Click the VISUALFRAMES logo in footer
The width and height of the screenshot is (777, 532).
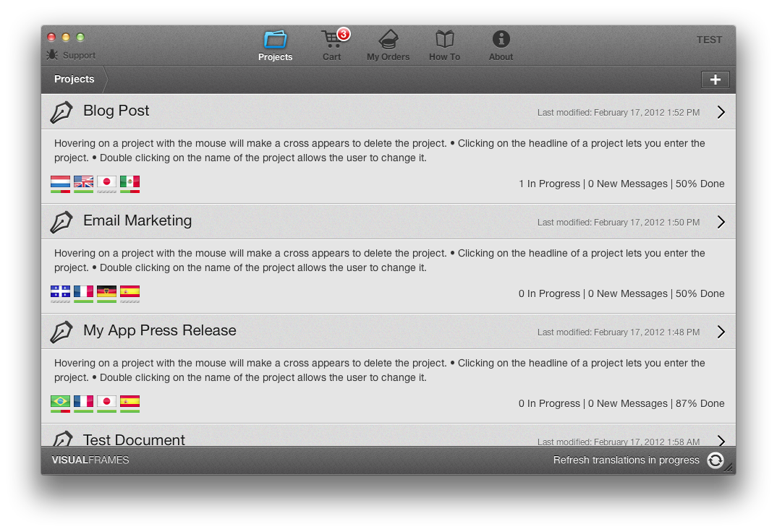click(90, 460)
